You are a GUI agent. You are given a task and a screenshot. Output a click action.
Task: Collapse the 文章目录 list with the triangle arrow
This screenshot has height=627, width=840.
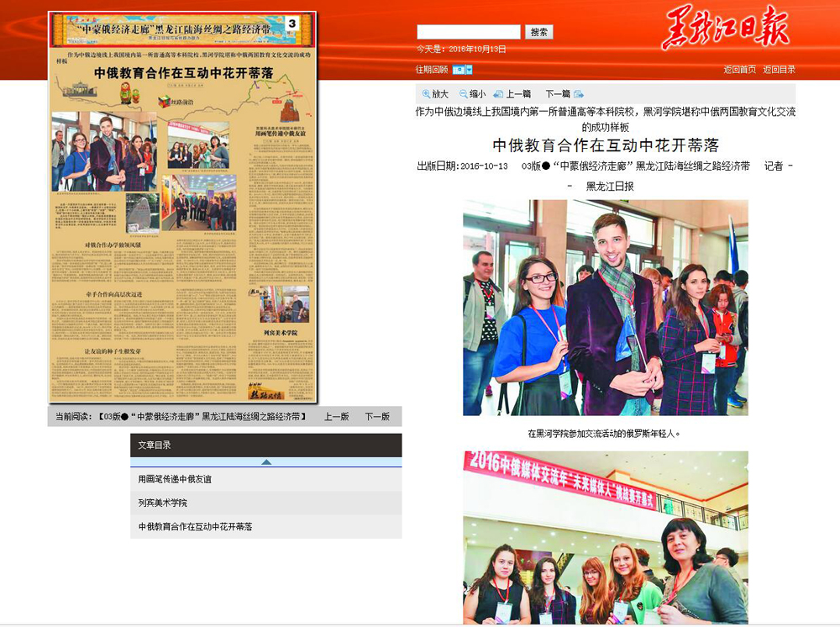pos(266,461)
